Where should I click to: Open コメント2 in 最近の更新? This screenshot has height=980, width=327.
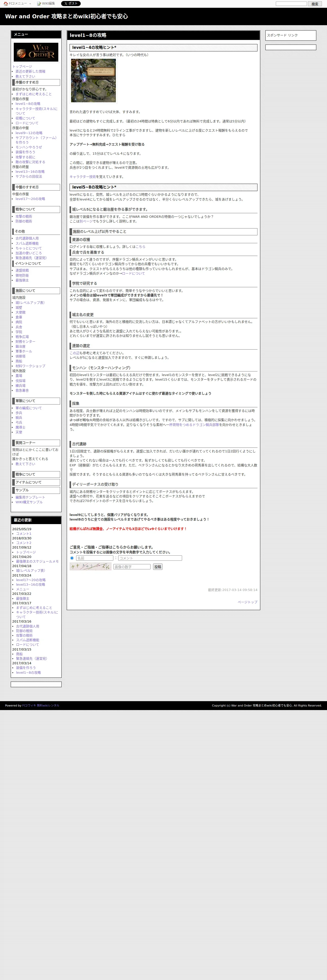[24, 543]
